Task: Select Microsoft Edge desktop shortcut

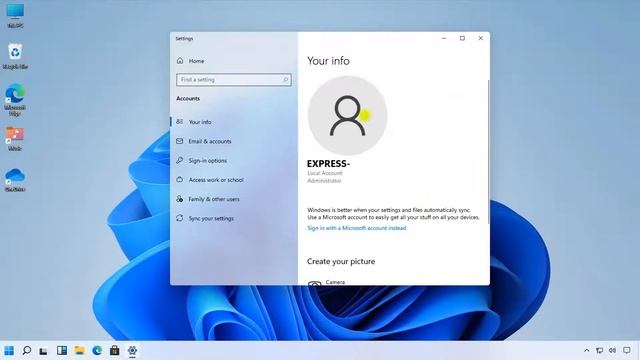Action: click(15, 100)
